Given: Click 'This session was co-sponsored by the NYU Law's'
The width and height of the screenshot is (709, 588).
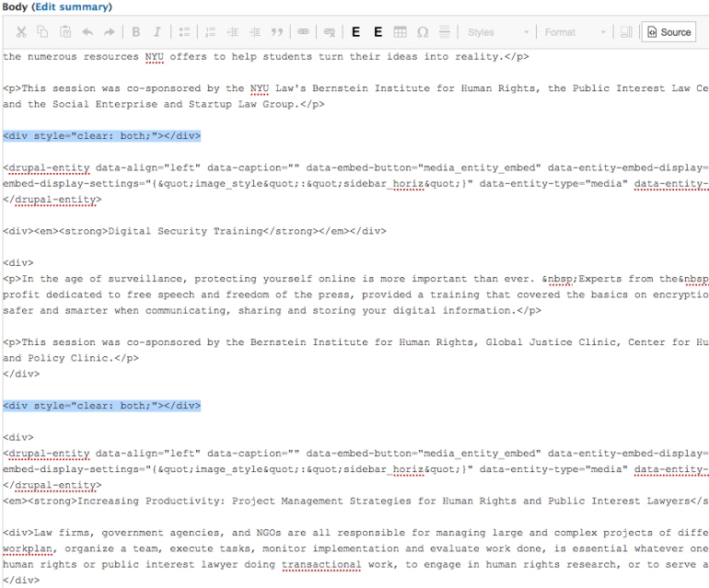Looking at the screenshot, I should (x=164, y=88).
